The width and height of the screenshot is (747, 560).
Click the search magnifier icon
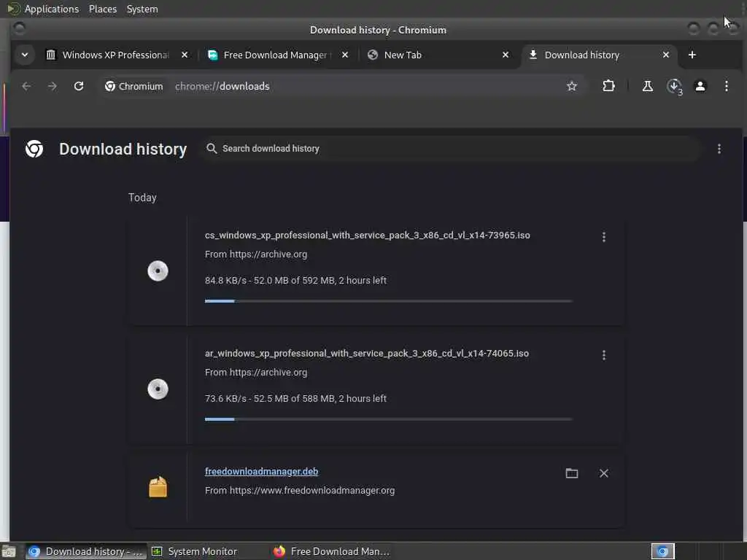coord(212,149)
